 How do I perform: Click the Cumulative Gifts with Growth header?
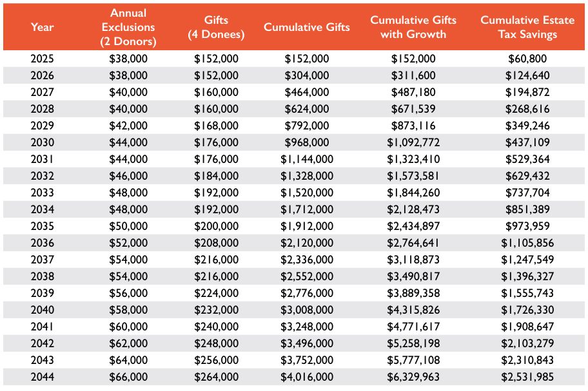[x=413, y=27]
